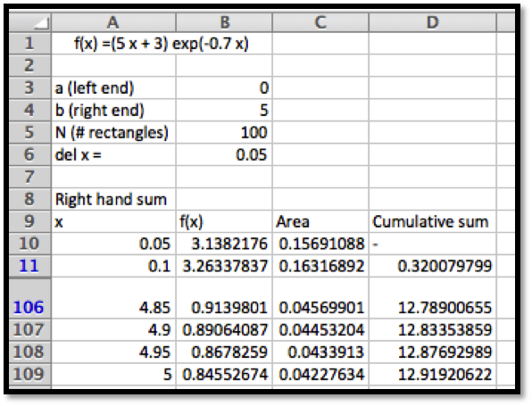
Task: Select row 109 header
Action: click(30, 375)
